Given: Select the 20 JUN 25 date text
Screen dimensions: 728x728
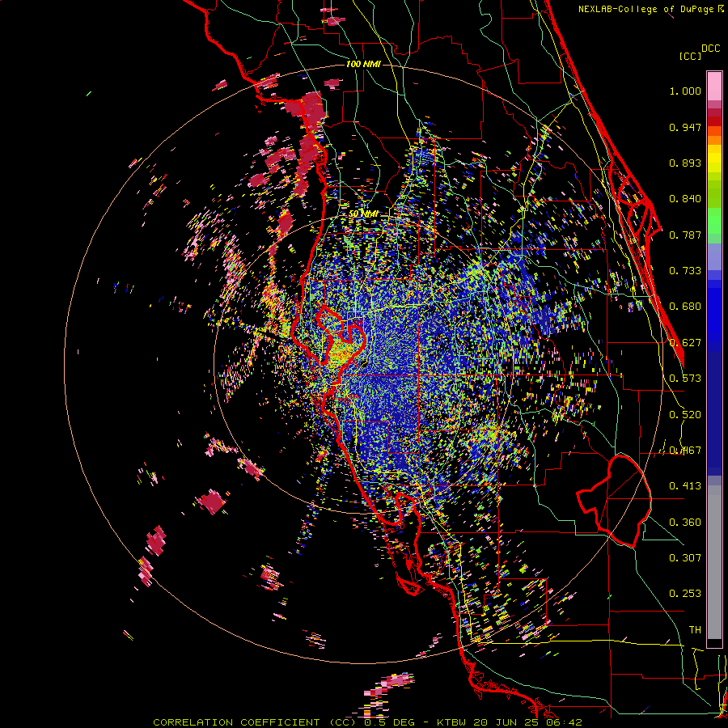Looking at the screenshot, I should pos(508,722).
